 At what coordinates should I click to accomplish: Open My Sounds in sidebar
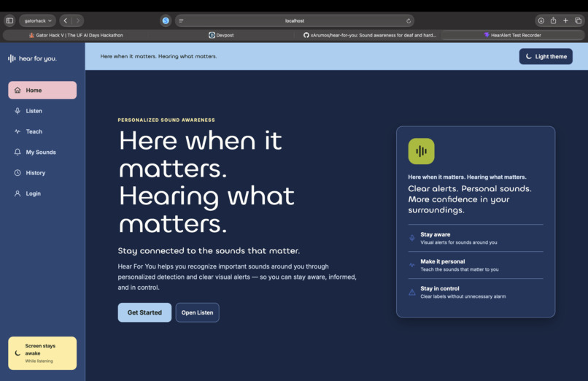42,153
